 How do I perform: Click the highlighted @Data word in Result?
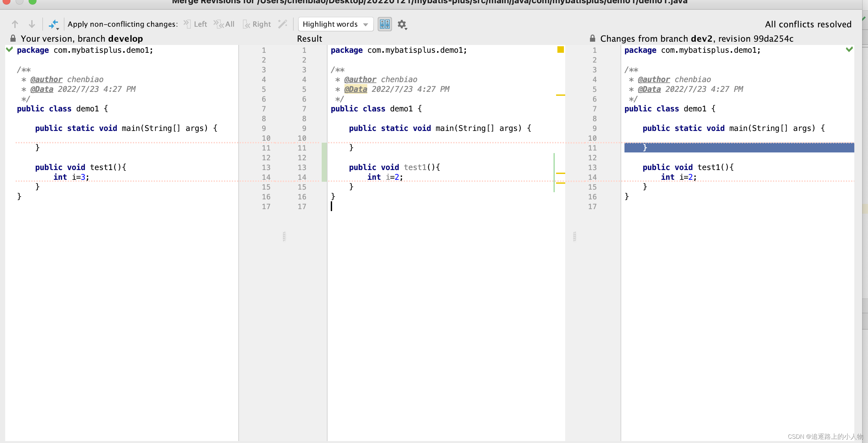[x=356, y=89]
